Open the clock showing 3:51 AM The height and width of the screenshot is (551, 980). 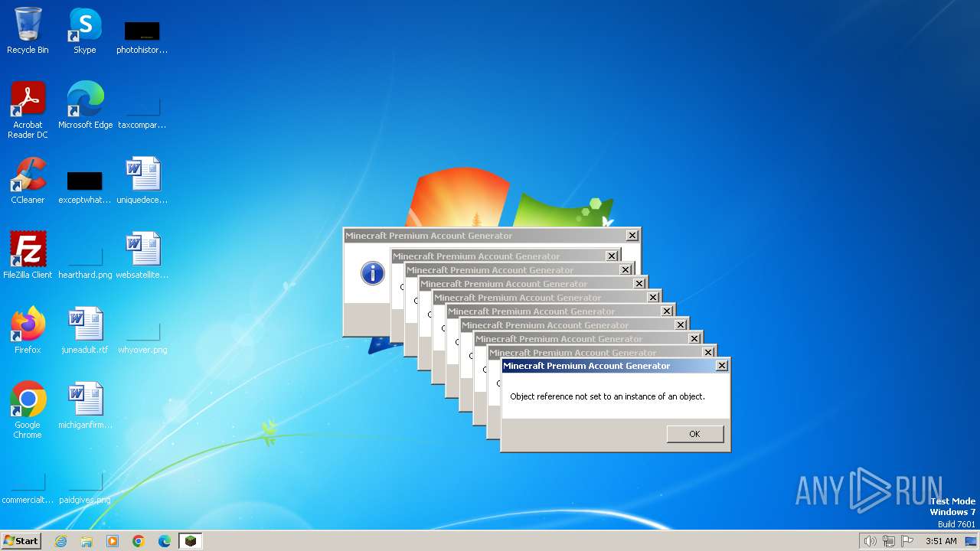[941, 541]
